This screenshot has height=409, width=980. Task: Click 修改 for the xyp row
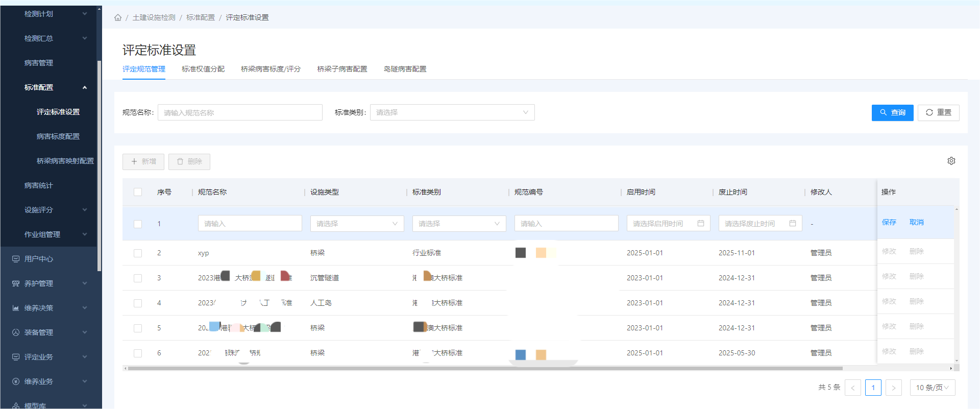click(889, 251)
